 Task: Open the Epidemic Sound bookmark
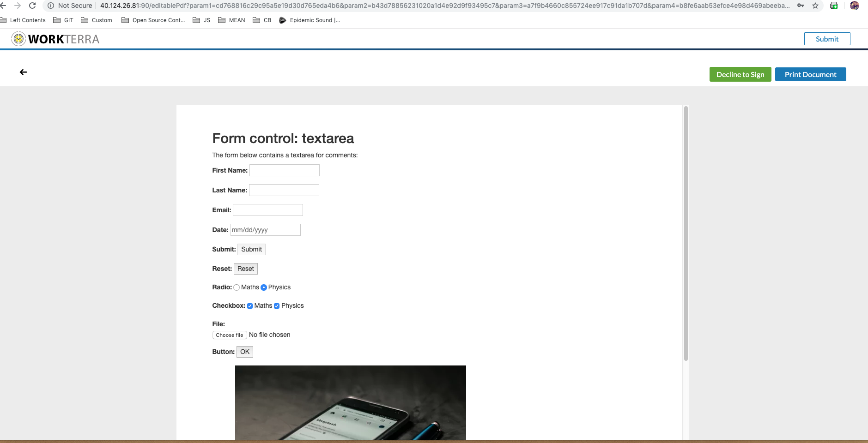[310, 20]
